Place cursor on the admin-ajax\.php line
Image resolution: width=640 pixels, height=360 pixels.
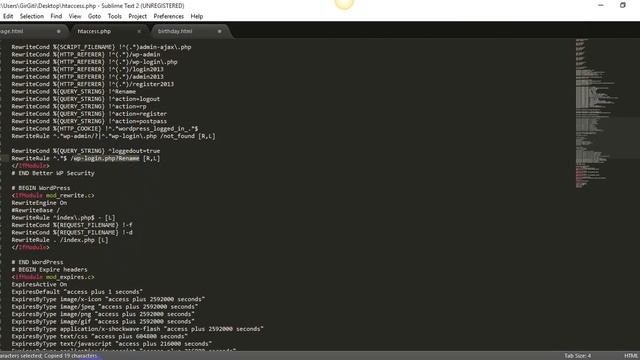coord(101,47)
